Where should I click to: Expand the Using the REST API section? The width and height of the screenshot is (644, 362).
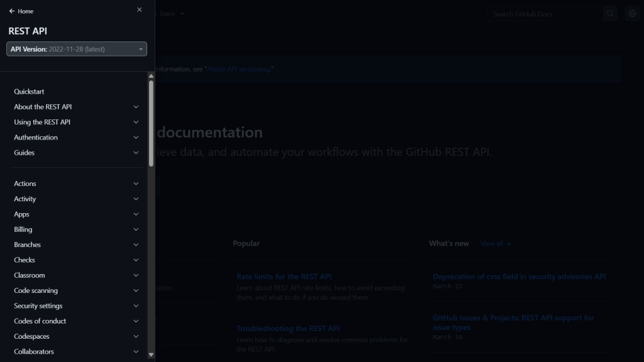click(76, 122)
